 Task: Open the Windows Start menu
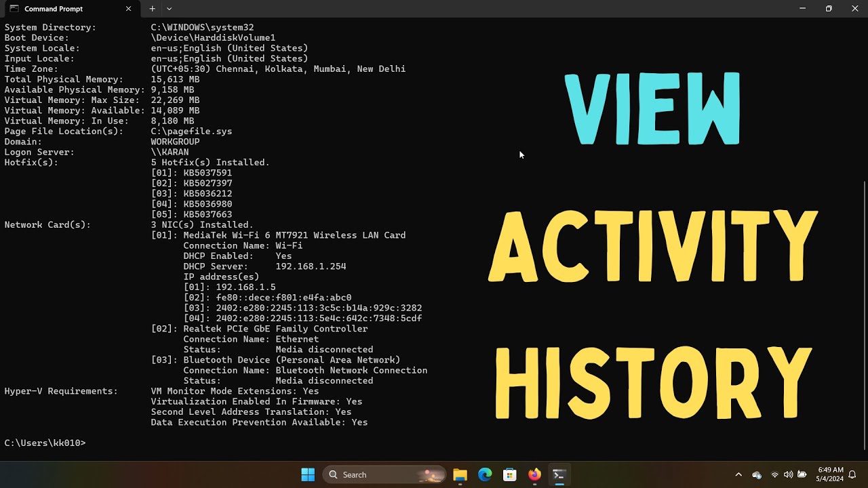click(308, 474)
